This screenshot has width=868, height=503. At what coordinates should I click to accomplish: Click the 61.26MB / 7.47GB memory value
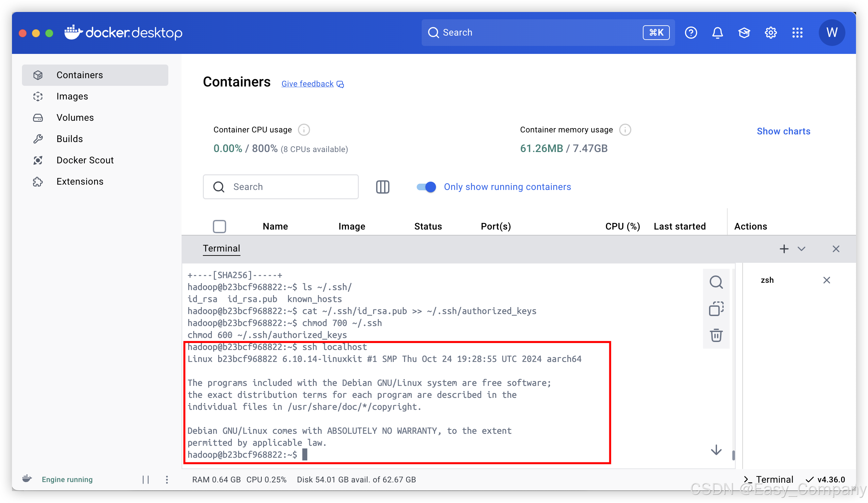click(x=563, y=148)
